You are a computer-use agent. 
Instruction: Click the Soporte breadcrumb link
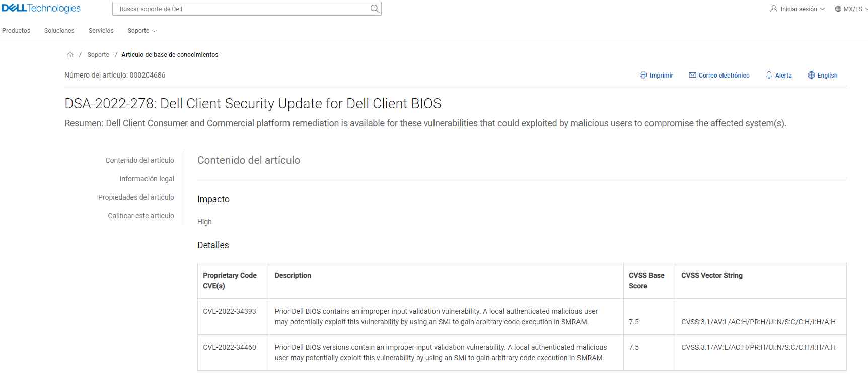point(98,54)
